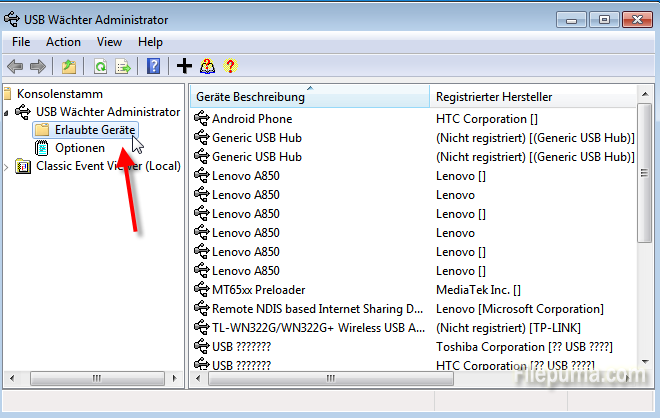Select the Android Phone device row
Image resolution: width=660 pixels, height=418 pixels.
(252, 118)
